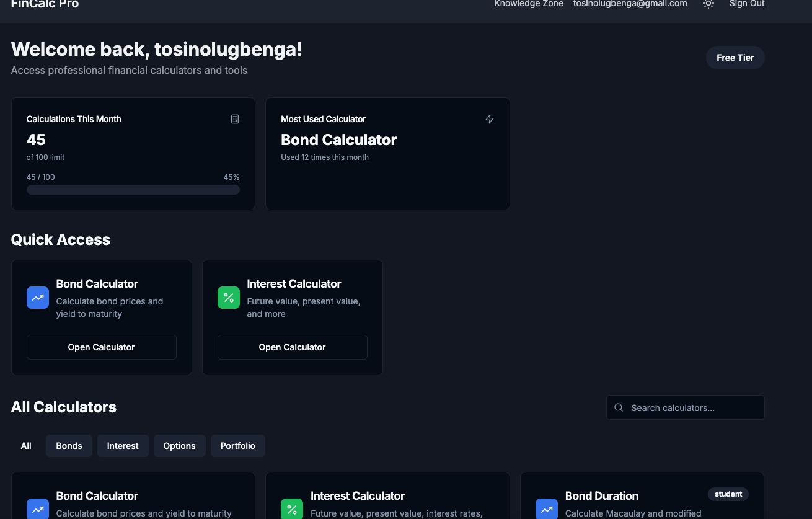Click the Quick Access heading
Viewport: 812px width, 519px height.
click(x=61, y=240)
